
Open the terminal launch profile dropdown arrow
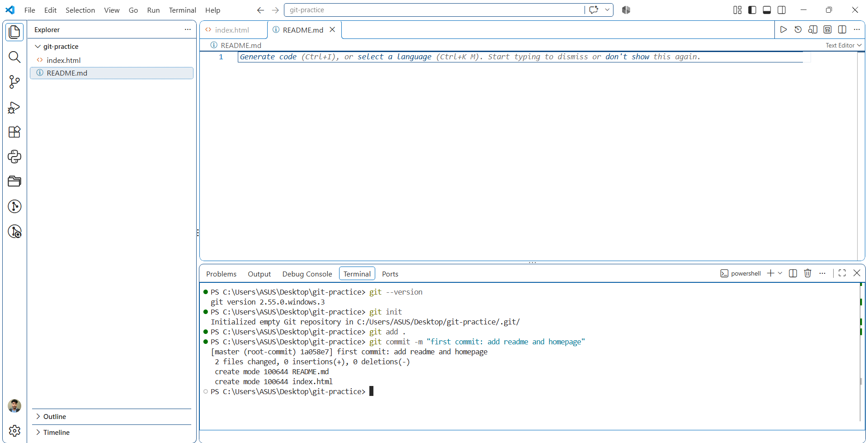[x=780, y=273]
